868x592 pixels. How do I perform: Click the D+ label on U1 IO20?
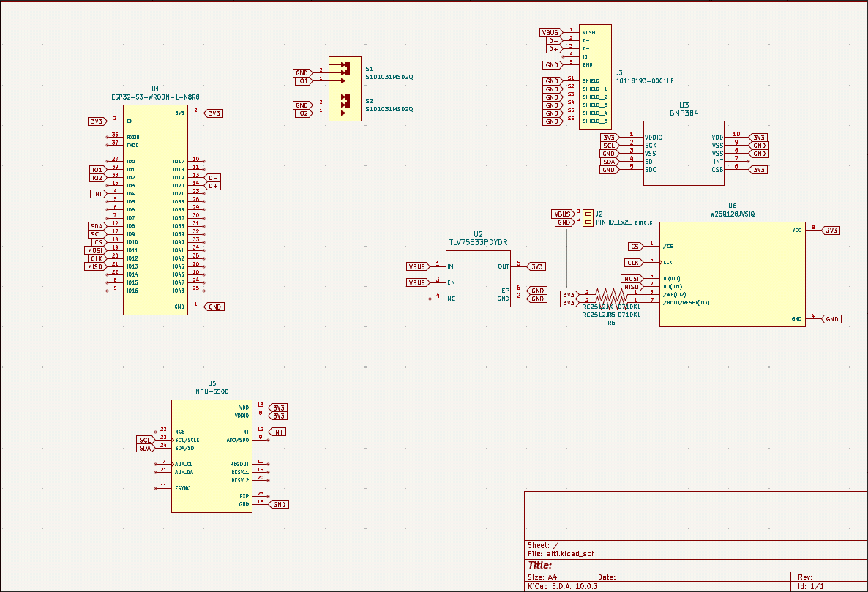click(213, 186)
